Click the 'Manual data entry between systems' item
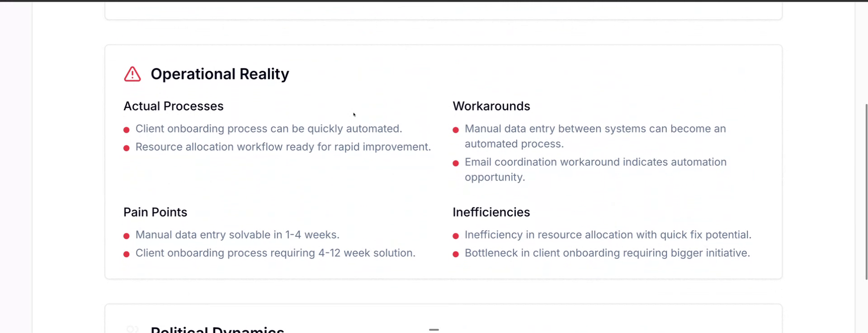The image size is (868, 333). click(x=595, y=136)
